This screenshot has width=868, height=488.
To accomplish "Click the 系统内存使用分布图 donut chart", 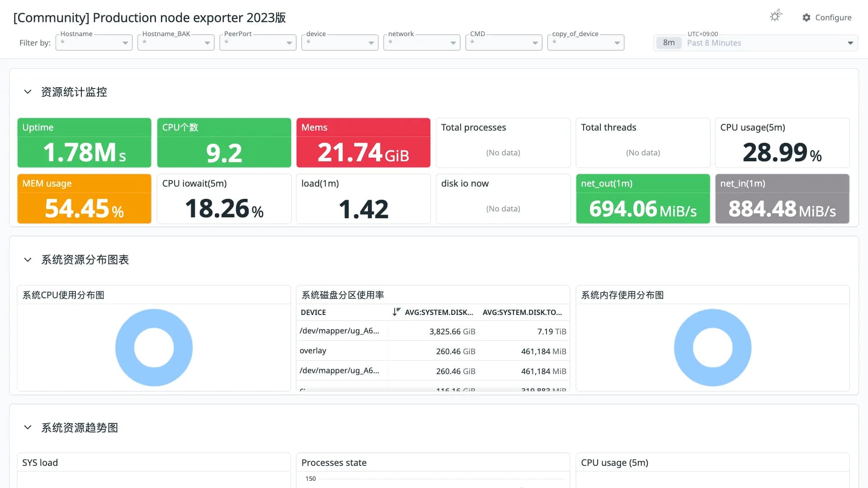I will 712,347.
